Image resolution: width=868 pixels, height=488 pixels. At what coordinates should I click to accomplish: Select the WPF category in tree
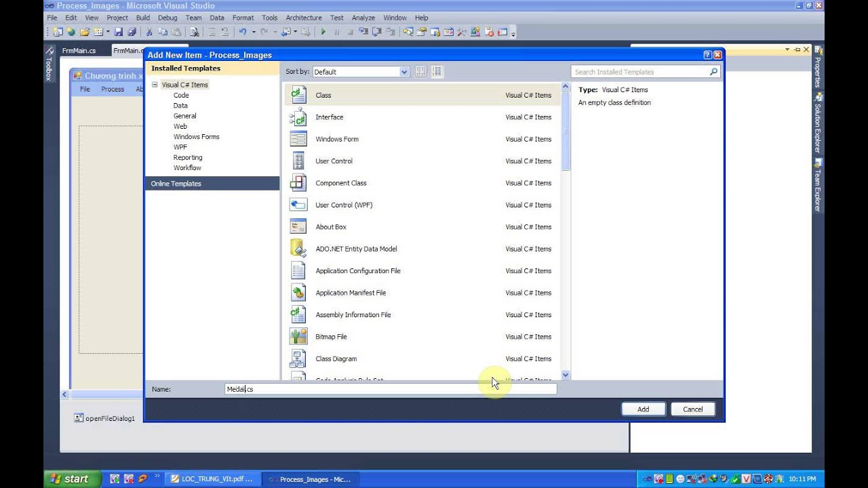(180, 147)
